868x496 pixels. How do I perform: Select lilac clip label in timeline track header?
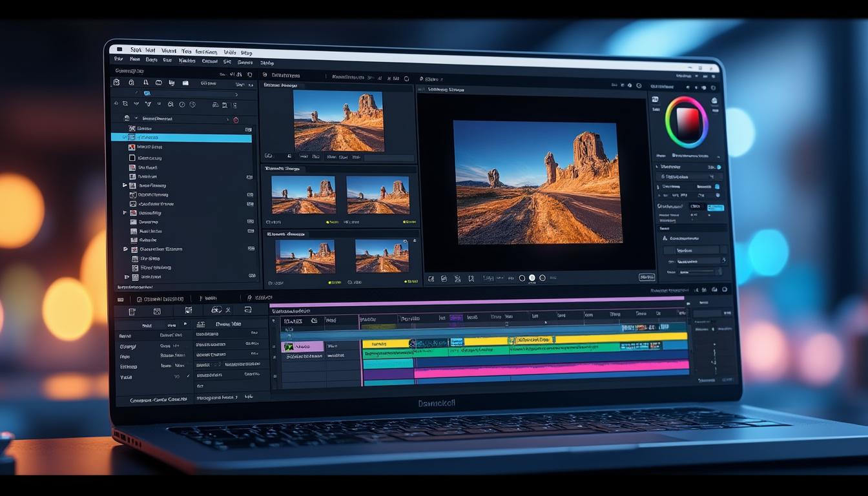point(303,347)
